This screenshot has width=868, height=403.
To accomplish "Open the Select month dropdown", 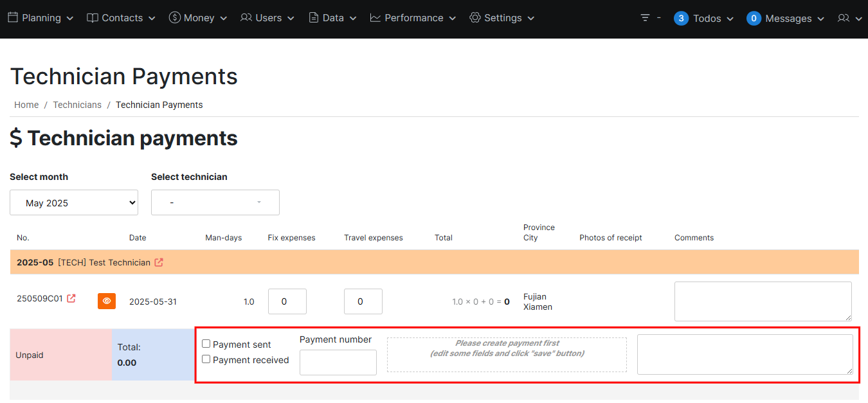I will point(74,202).
